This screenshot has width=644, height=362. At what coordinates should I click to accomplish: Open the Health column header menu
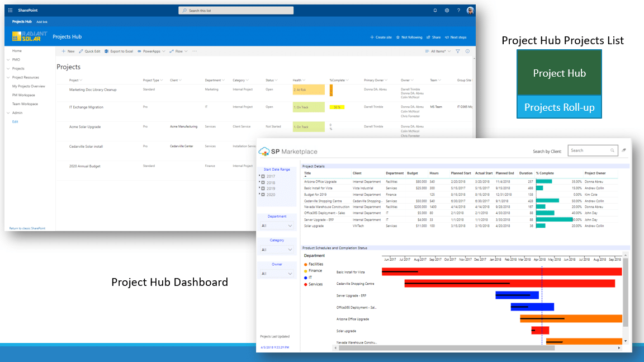(x=299, y=80)
